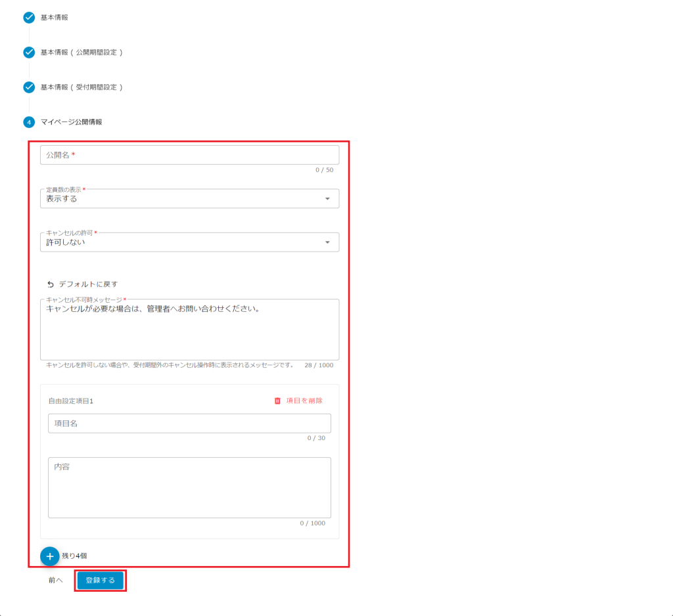Click the checkmark icon beside 基本情報

pyautogui.click(x=29, y=18)
